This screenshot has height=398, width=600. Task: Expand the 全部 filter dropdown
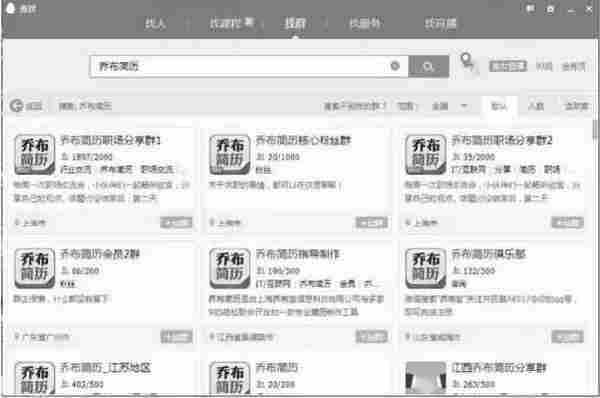coord(450,106)
